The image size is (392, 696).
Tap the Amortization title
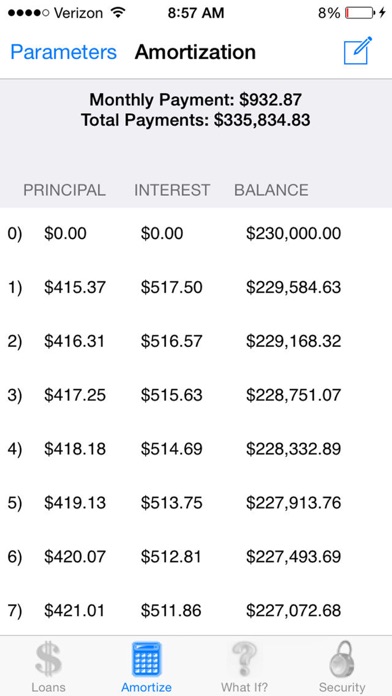click(195, 52)
